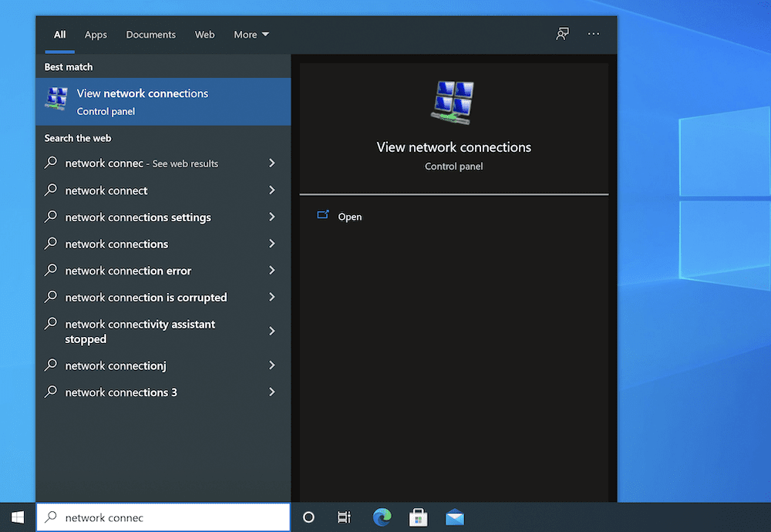Image resolution: width=771 pixels, height=532 pixels.
Task: Click the search magnifier in taskbar search box
Action: pos(51,517)
